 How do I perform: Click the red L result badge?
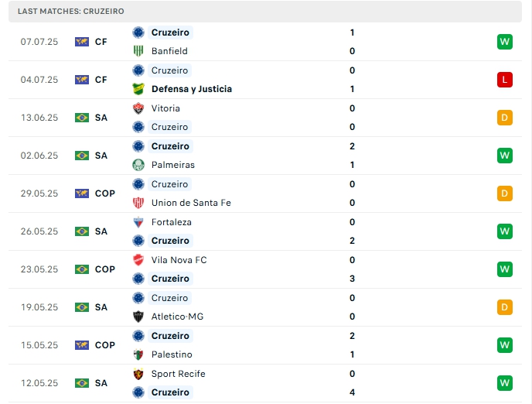pyautogui.click(x=505, y=80)
